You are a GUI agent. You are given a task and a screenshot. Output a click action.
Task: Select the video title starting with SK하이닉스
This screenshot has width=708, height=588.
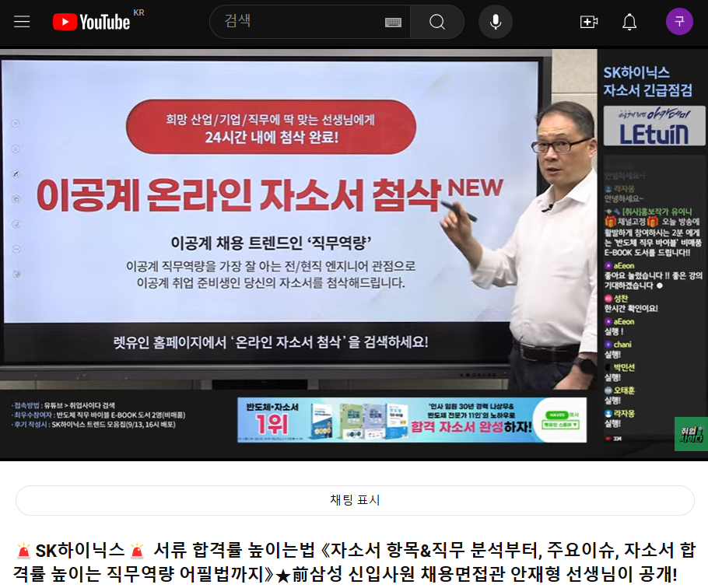[x=354, y=562]
